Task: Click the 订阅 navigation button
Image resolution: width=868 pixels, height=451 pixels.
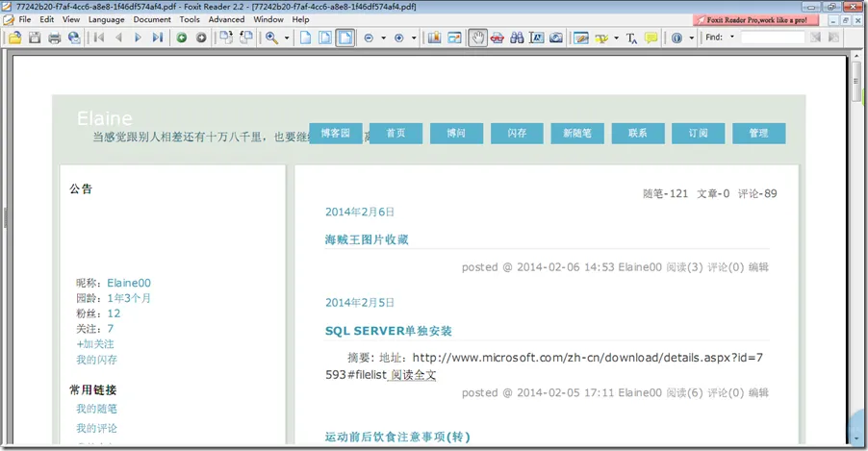Action: coord(698,134)
